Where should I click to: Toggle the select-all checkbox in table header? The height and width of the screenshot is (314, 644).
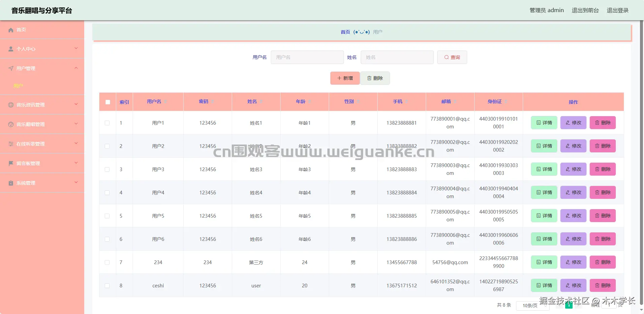point(108,102)
